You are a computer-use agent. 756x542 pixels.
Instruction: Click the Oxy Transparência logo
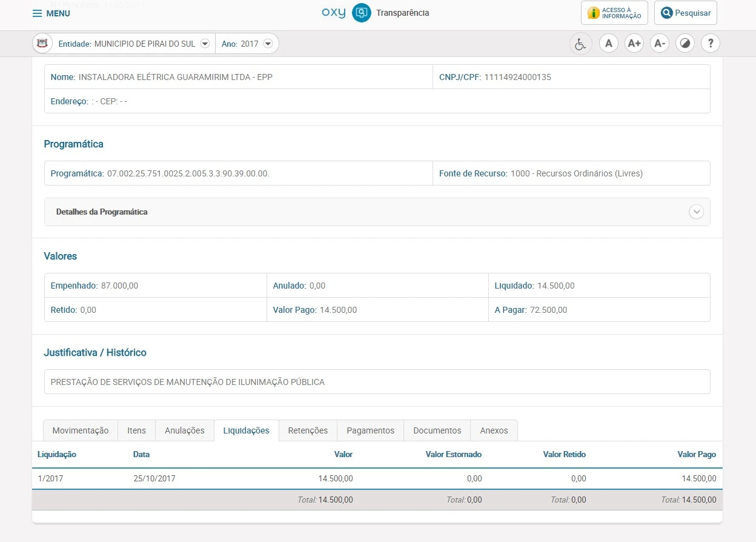[x=375, y=13]
